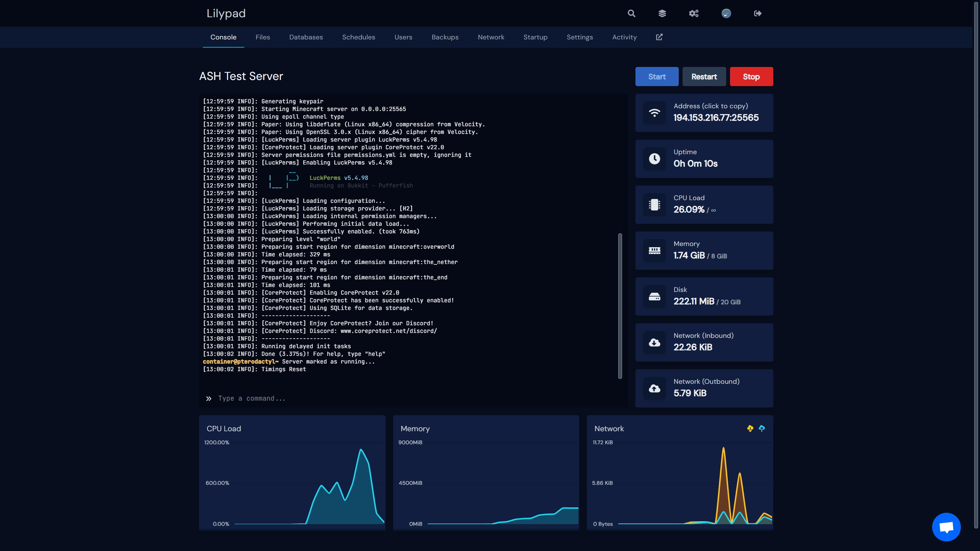The height and width of the screenshot is (551, 980).
Task: Click the Outbound value 5.79 KiB
Action: [690, 393]
